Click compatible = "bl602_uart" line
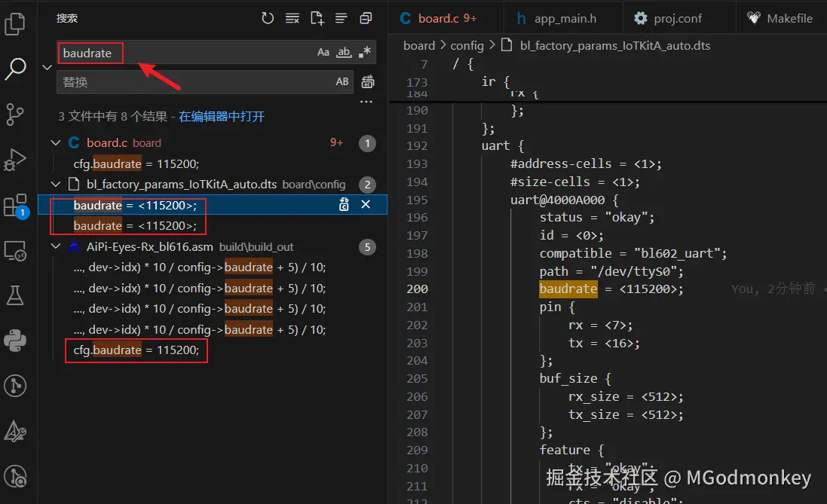827x504 pixels. [x=633, y=254]
